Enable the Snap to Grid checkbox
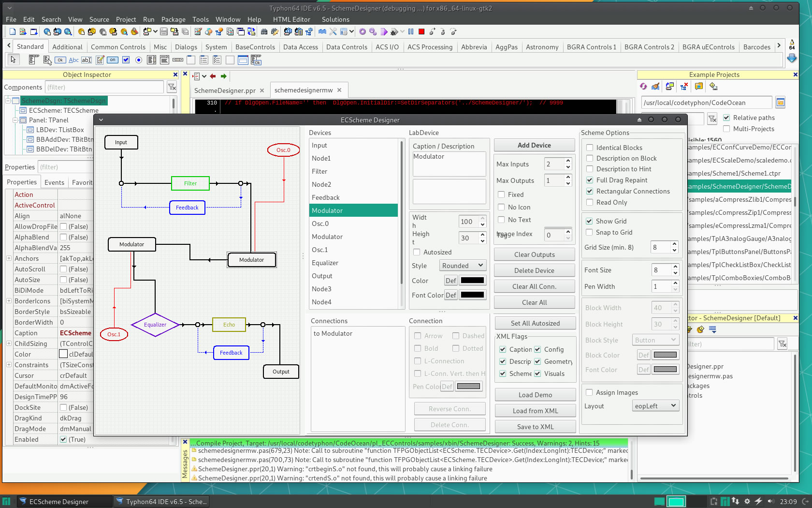Screen dimensions: 812x508 coord(589,232)
